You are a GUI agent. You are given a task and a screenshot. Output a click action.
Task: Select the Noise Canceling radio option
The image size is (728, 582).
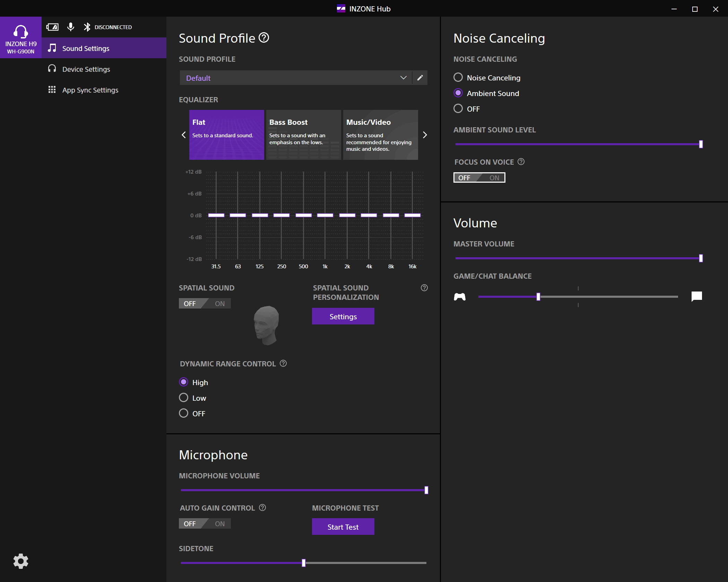point(458,77)
